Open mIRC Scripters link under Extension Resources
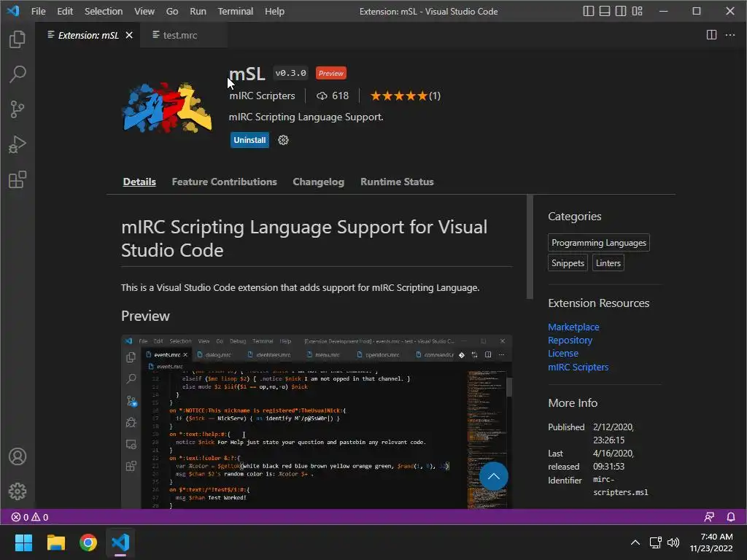 point(578,367)
